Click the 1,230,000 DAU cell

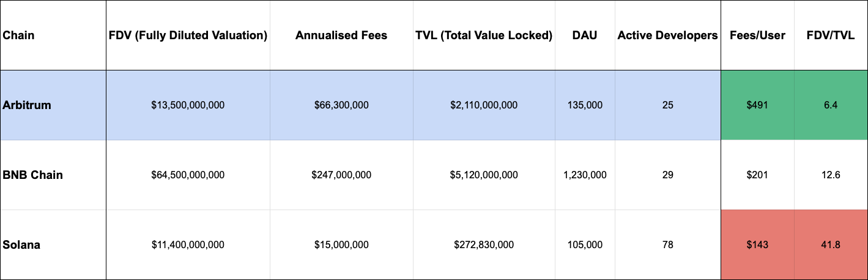(x=585, y=175)
